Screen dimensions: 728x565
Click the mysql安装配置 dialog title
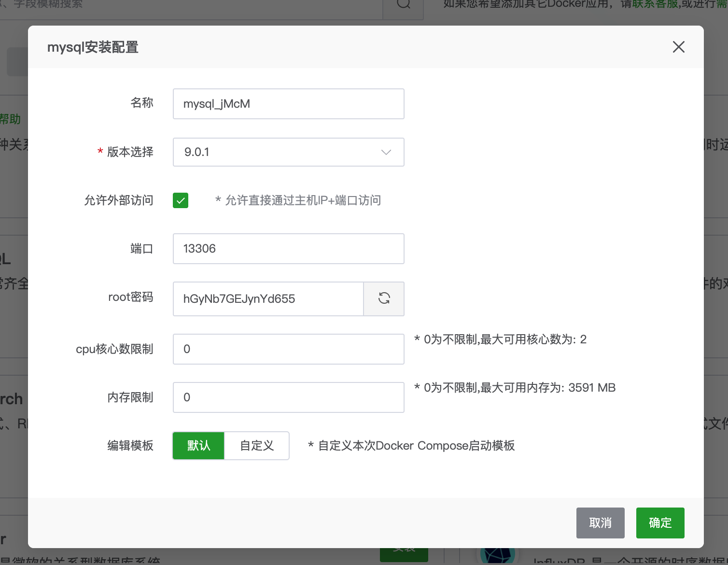[93, 47]
